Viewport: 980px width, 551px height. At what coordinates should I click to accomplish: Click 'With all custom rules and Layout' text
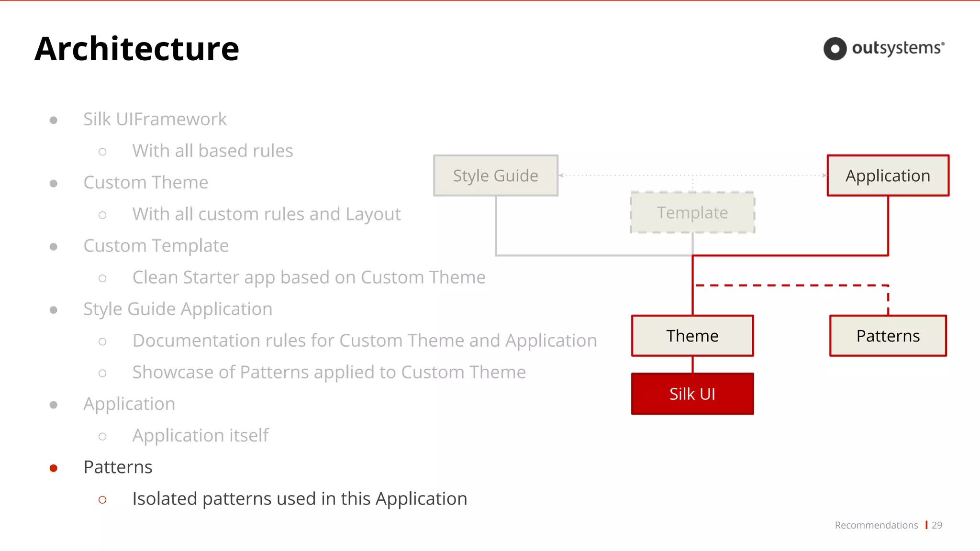pos(267,214)
